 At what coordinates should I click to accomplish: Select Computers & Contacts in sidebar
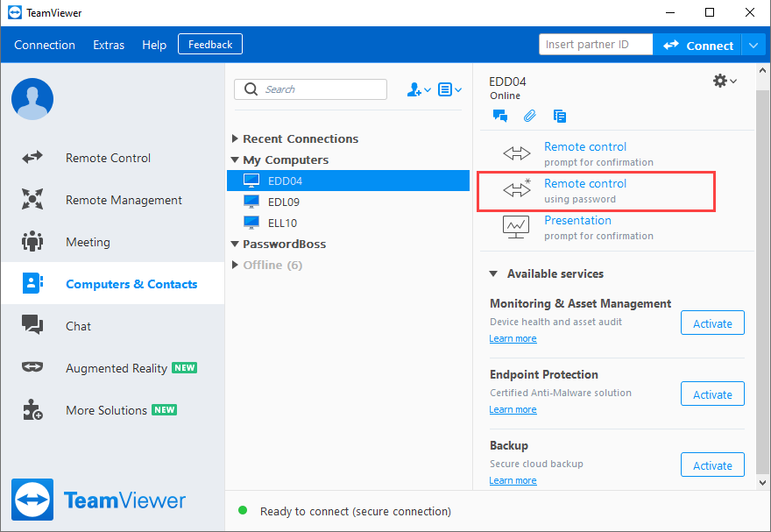click(x=113, y=284)
